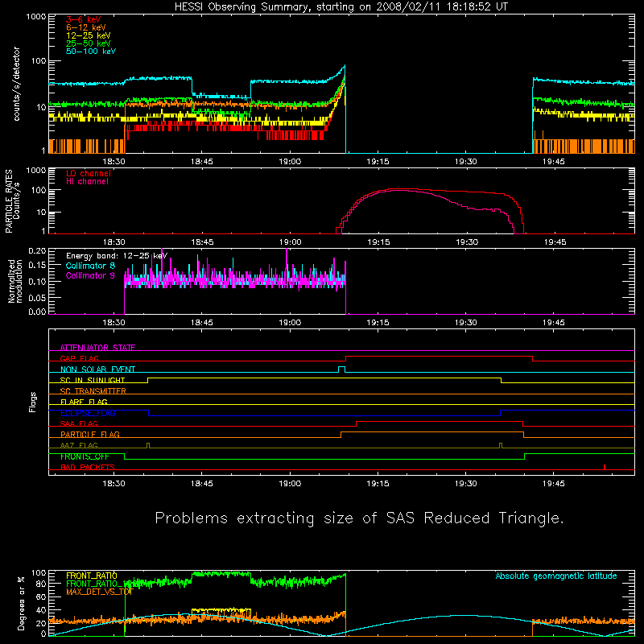The image size is (644, 644).
Task: Click the second AAZ_FLAG pulse near 19:36
Action: coord(500,445)
